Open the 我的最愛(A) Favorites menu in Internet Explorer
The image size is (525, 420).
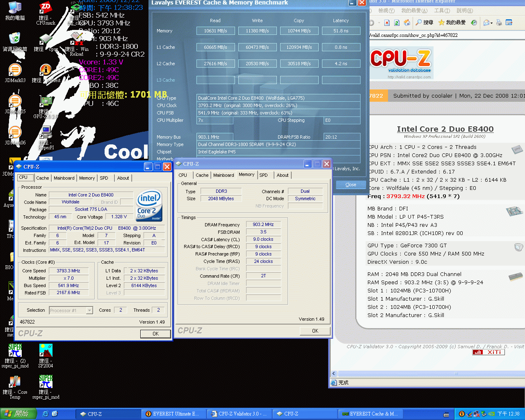point(414,11)
